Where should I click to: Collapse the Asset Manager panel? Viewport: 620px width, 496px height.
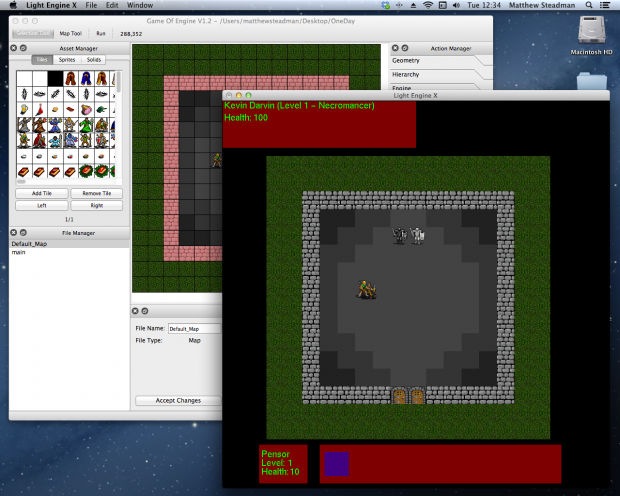[x=23, y=48]
